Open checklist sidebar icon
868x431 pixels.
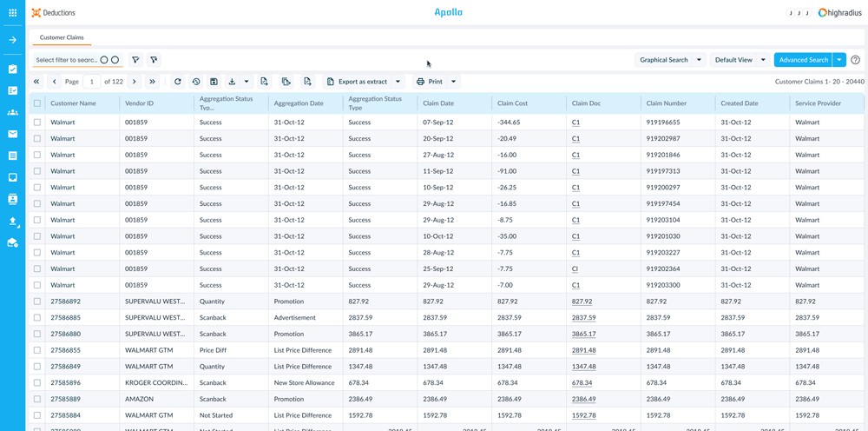12,91
